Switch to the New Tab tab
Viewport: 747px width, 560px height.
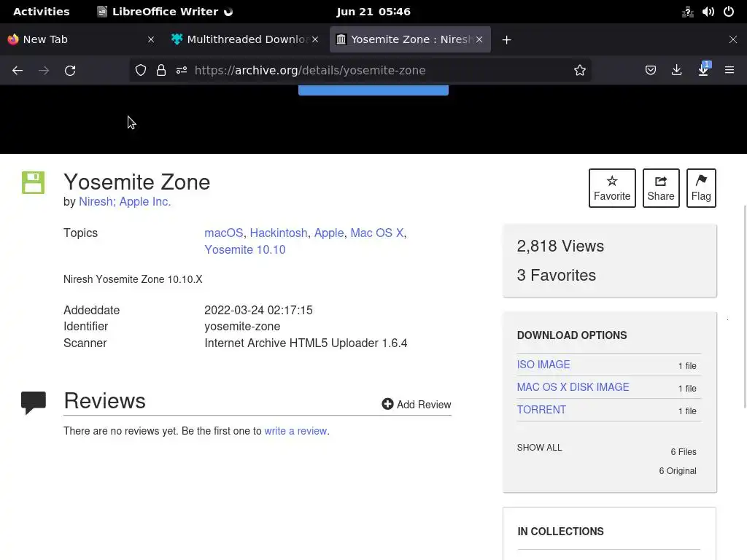[x=45, y=39]
